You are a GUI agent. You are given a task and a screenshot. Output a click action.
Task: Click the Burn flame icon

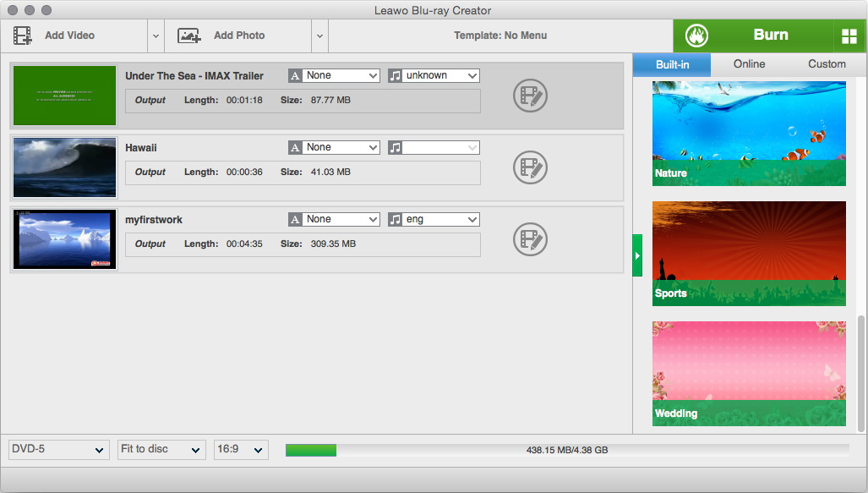click(696, 36)
